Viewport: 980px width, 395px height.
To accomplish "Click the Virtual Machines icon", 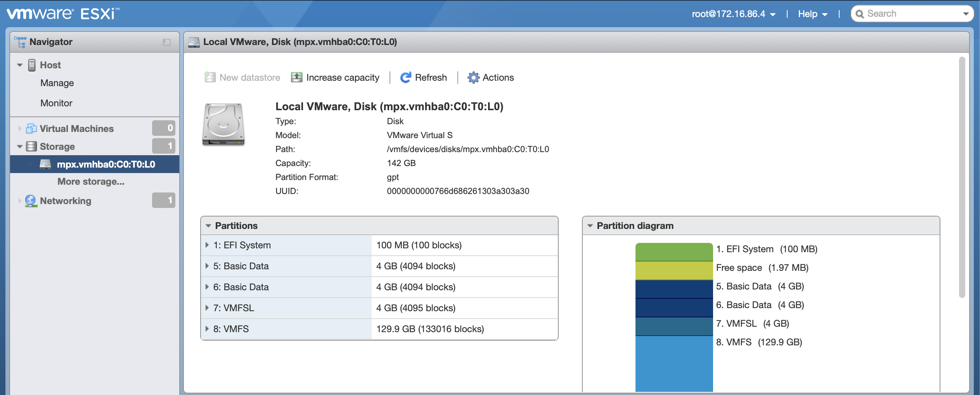I will [31, 128].
